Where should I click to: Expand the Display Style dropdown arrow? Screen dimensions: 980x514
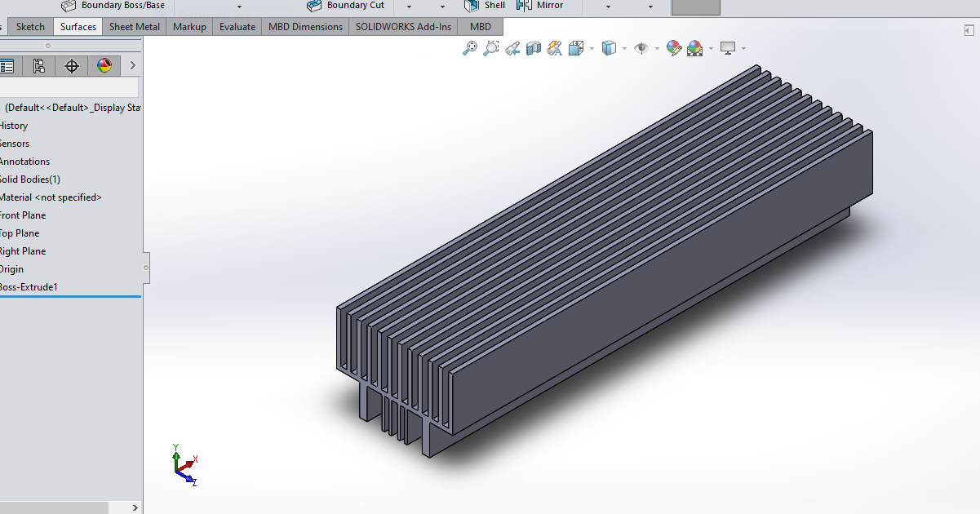pos(624,49)
